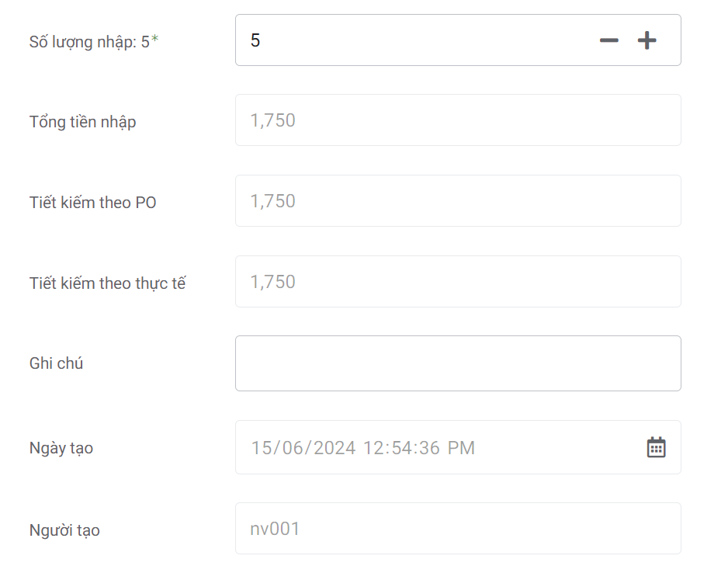This screenshot has height=573, width=728.
Task: Click the "Tiết kiệm theo PO" label
Action: 93,203
